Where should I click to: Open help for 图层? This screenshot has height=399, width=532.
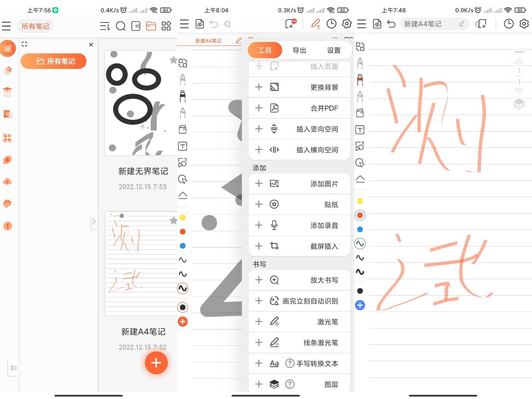click(290, 384)
